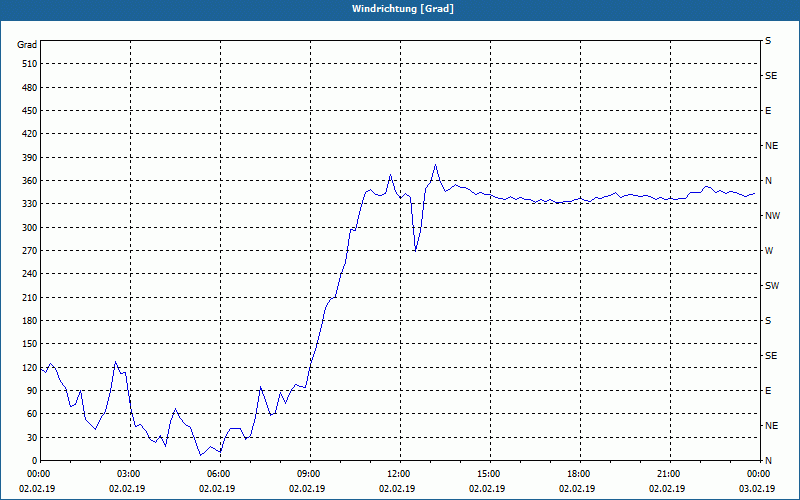
Task: Click the y-axis value "210"
Action: [x=30, y=297]
